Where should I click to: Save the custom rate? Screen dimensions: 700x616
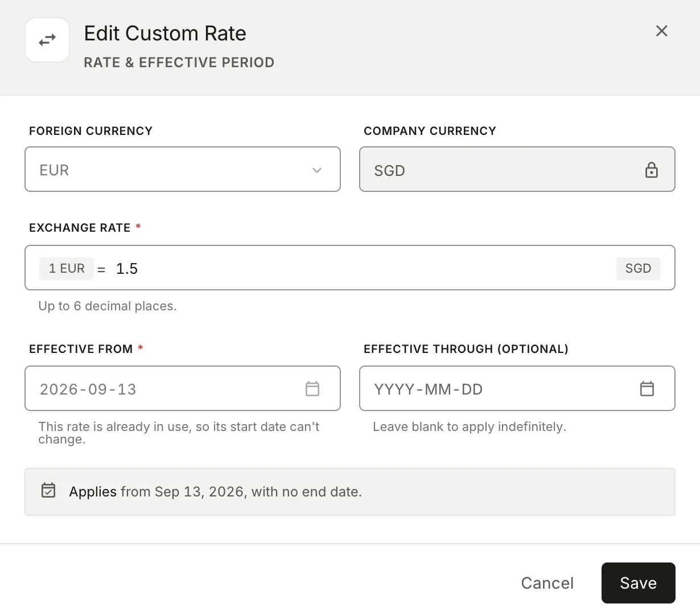coord(639,583)
